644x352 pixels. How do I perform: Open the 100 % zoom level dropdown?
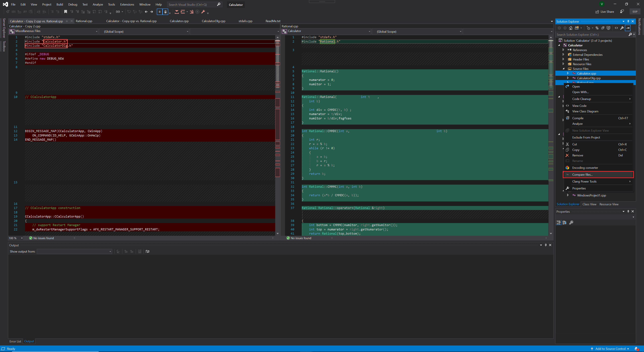22,238
